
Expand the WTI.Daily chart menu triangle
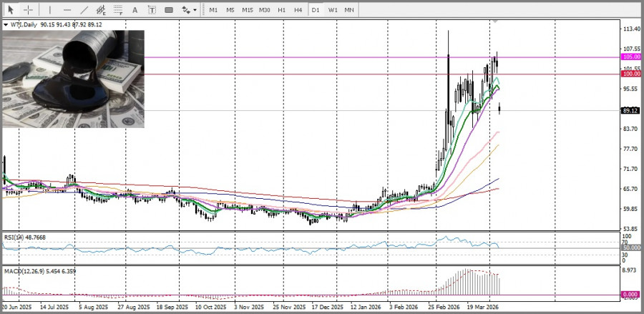click(x=6, y=25)
